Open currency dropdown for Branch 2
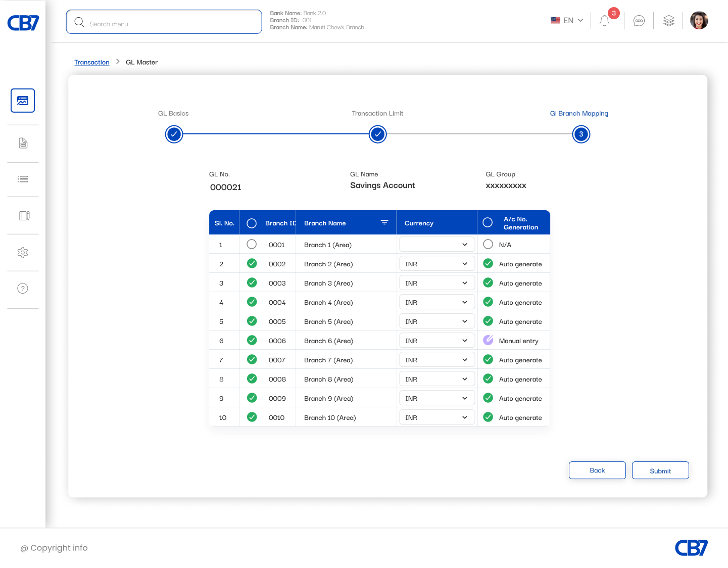This screenshot has height=568, width=728. (x=437, y=264)
